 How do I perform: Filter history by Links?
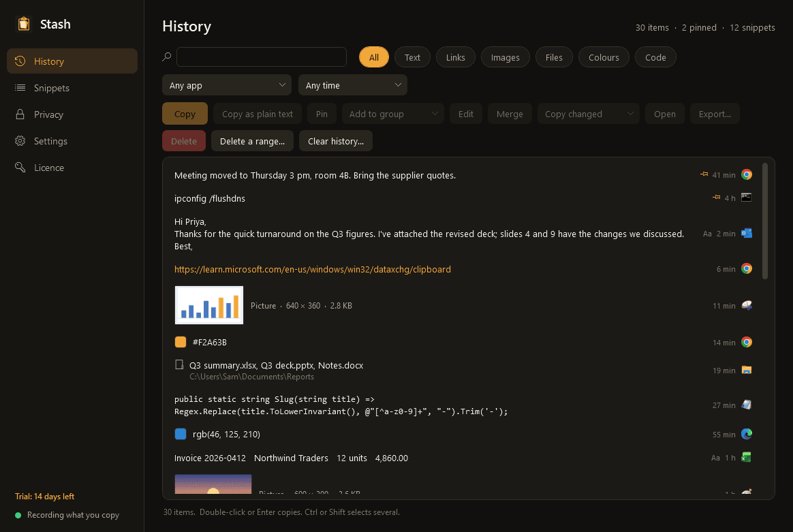point(455,57)
